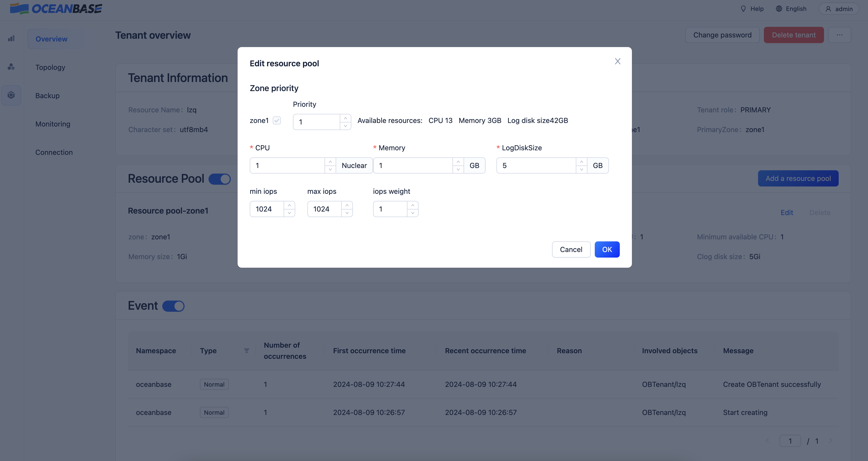Click the Edit link for the resource pool
This screenshot has height=461, width=868.
click(787, 213)
